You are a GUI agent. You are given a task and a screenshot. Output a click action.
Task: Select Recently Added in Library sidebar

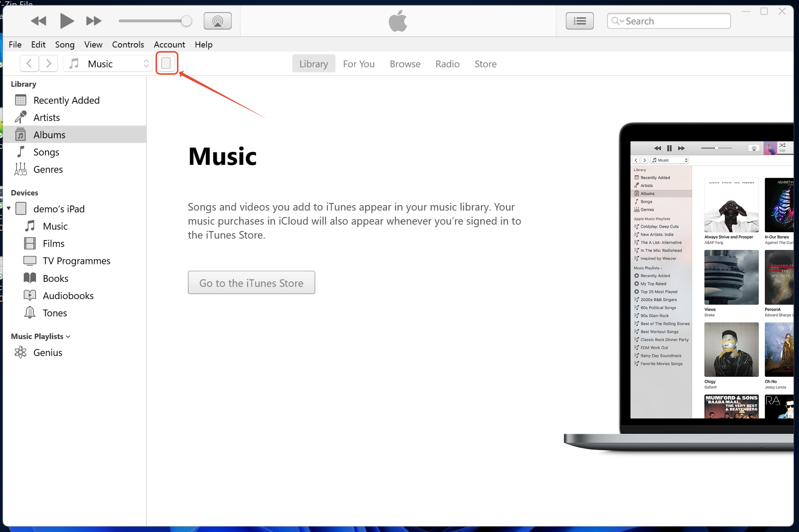click(x=66, y=100)
